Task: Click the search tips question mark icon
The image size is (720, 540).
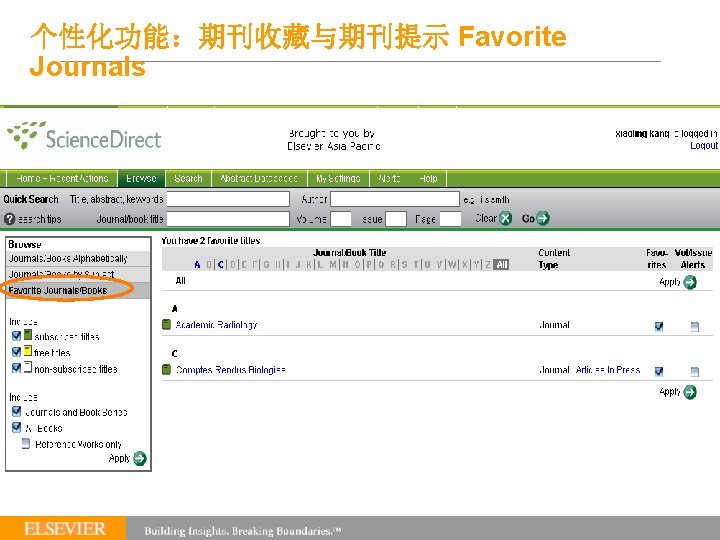Action: pos(9,219)
